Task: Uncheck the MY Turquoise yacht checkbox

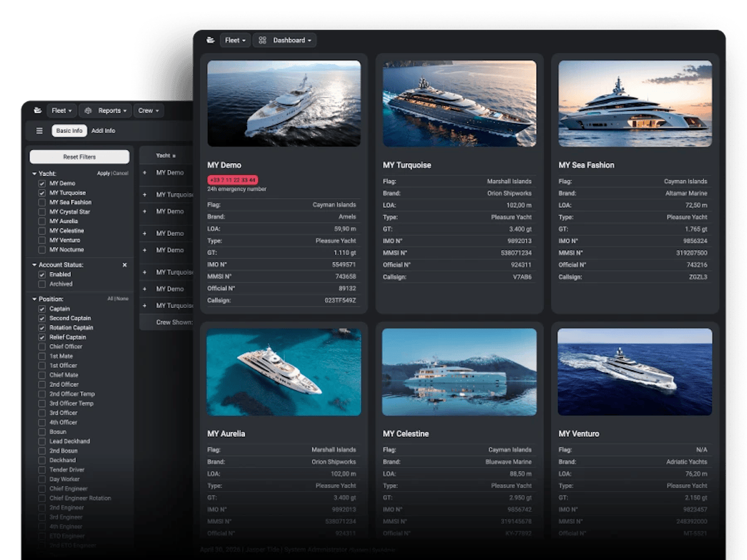Action: click(x=42, y=193)
